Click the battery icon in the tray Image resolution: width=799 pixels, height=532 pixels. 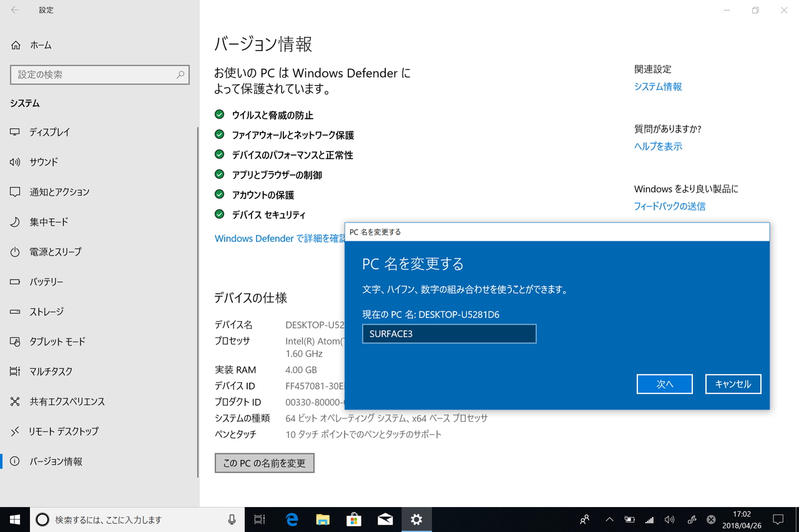pos(629,520)
